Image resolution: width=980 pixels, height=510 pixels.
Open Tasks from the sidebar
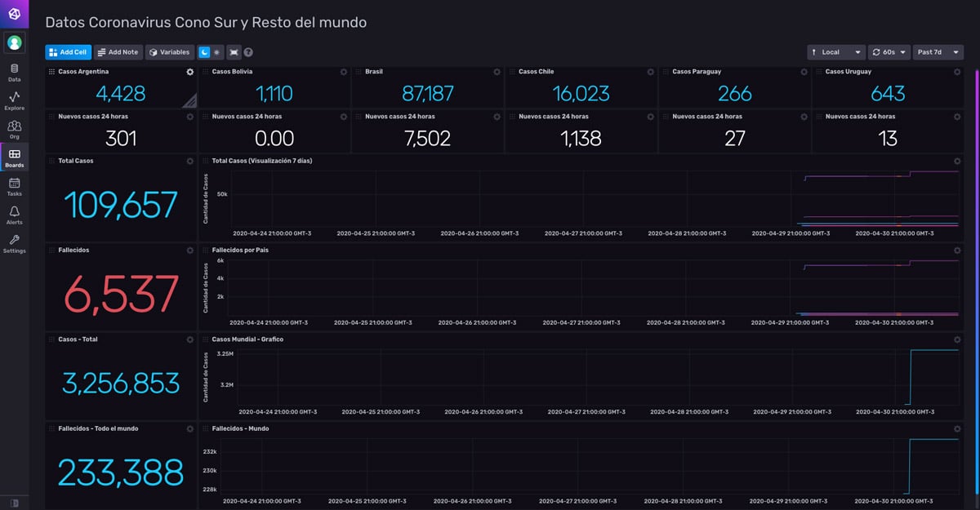point(14,186)
